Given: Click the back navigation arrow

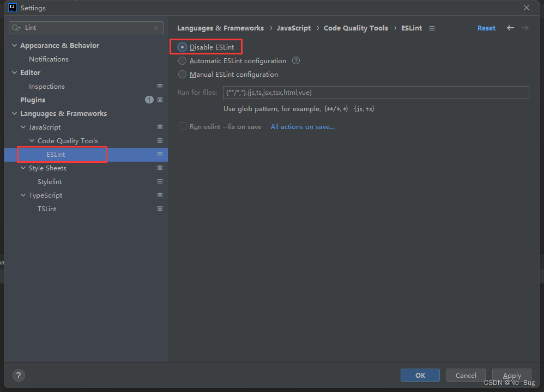Looking at the screenshot, I should (510, 28).
